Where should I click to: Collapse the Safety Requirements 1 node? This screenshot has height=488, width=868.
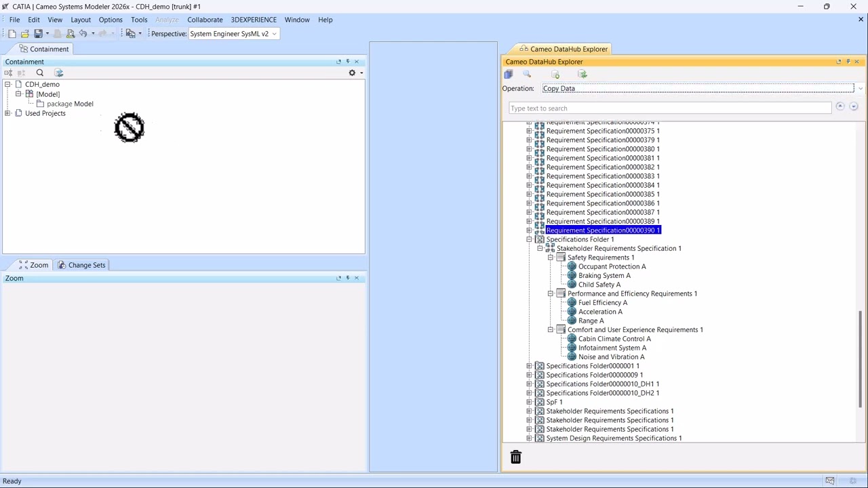click(551, 258)
